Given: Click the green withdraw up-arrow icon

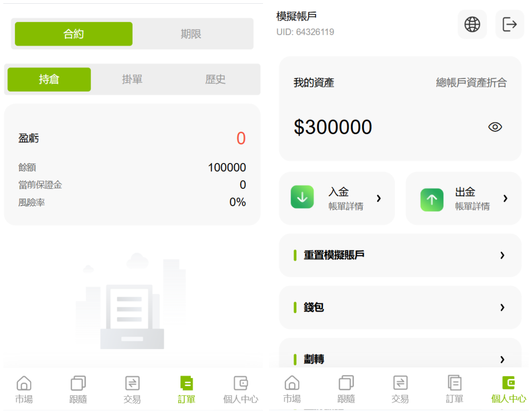Looking at the screenshot, I should tap(432, 199).
